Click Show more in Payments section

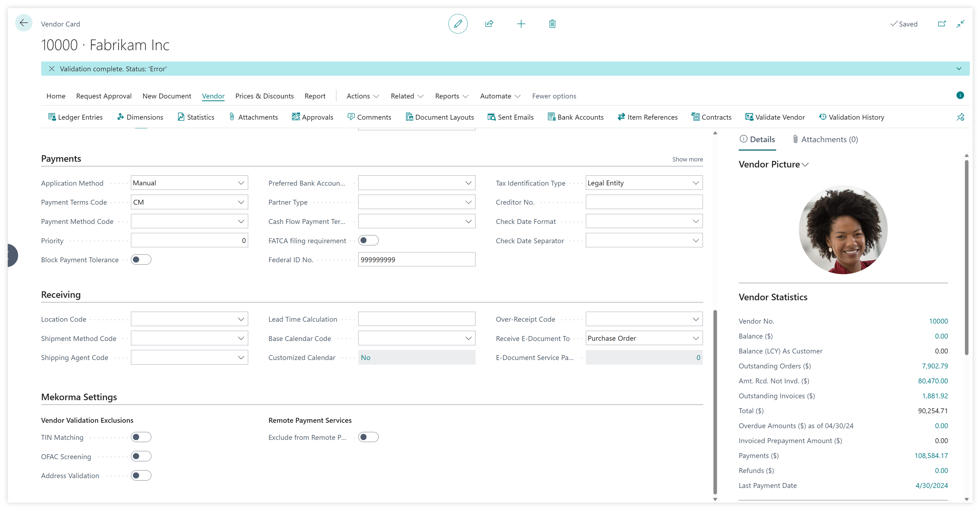[687, 159]
